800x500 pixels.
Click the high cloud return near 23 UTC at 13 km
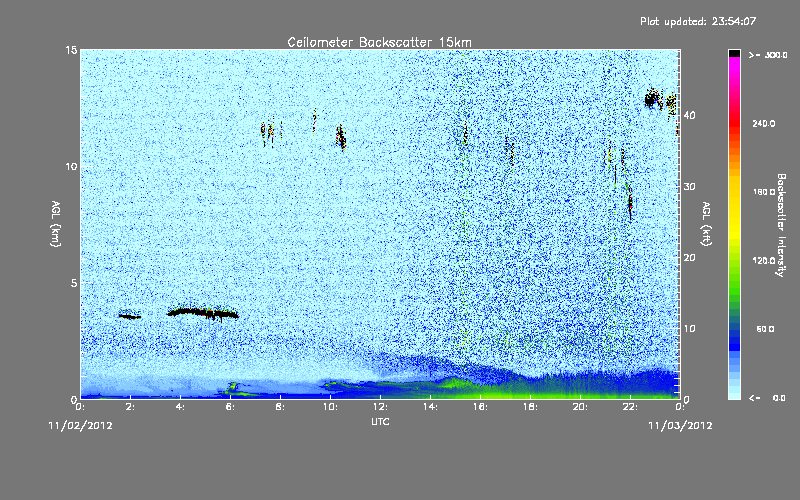653,98
